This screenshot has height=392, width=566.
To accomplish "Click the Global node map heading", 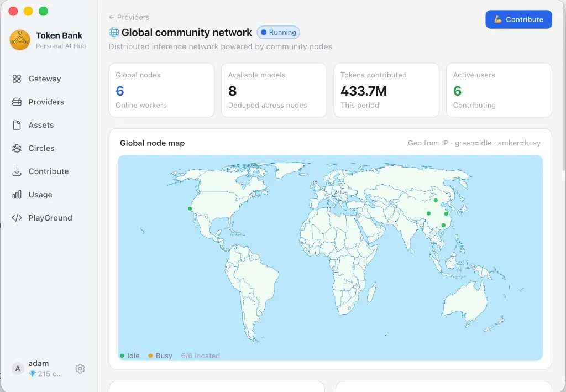I will [x=153, y=143].
